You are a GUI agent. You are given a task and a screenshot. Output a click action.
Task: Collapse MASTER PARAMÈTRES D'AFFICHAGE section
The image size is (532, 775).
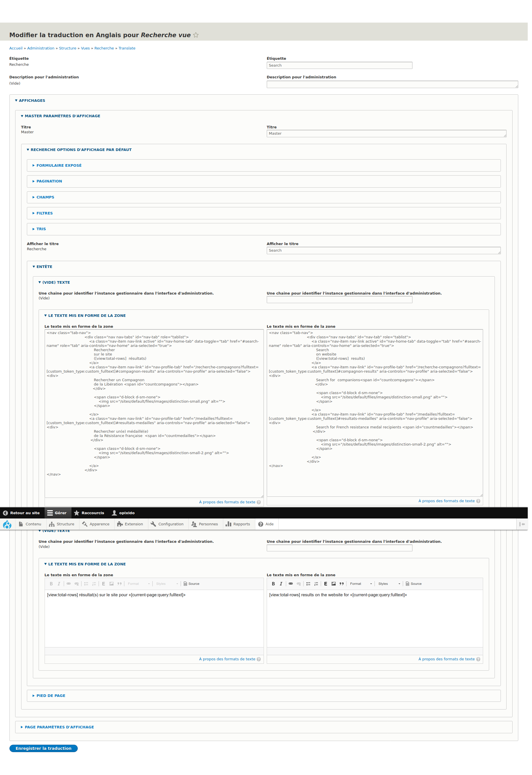click(61, 117)
